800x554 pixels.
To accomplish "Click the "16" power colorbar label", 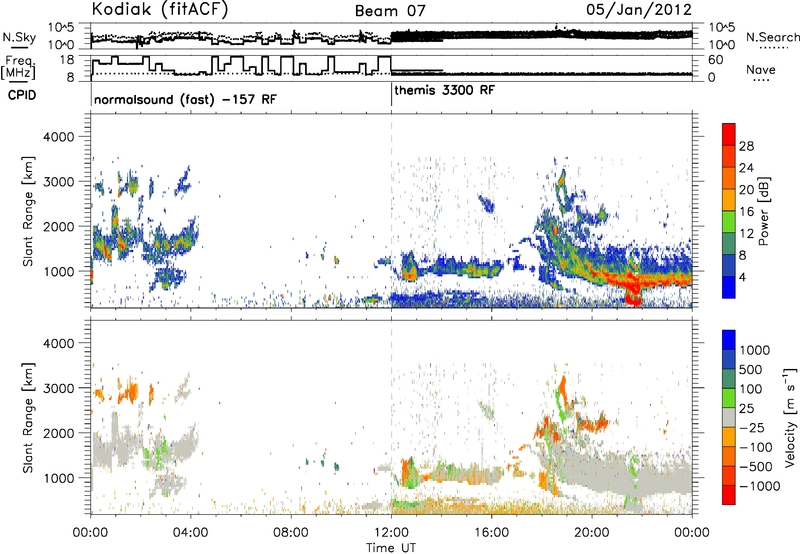I will point(746,212).
